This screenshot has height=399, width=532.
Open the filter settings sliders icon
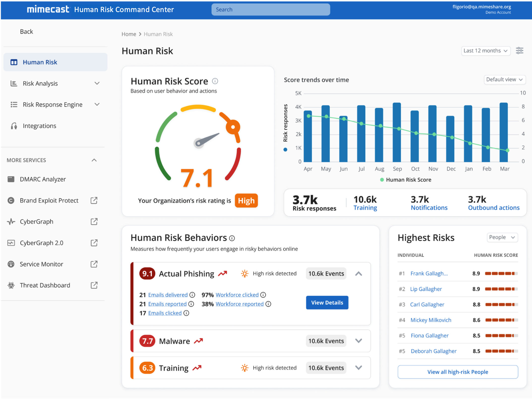coord(519,51)
